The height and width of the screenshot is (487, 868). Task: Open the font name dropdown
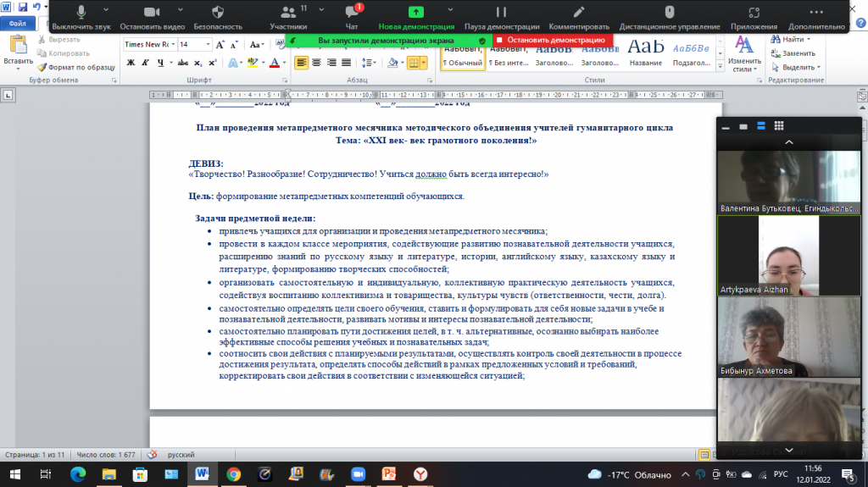[x=173, y=44]
